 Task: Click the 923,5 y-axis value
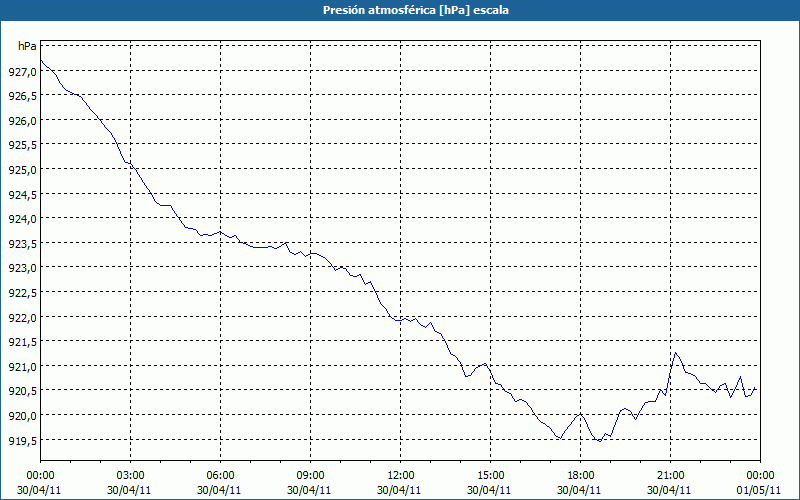[23, 244]
